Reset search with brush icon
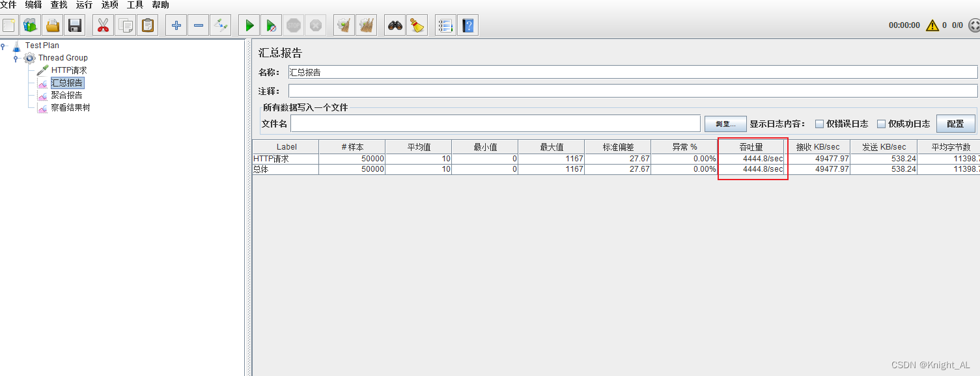The height and width of the screenshot is (376, 980). click(417, 25)
